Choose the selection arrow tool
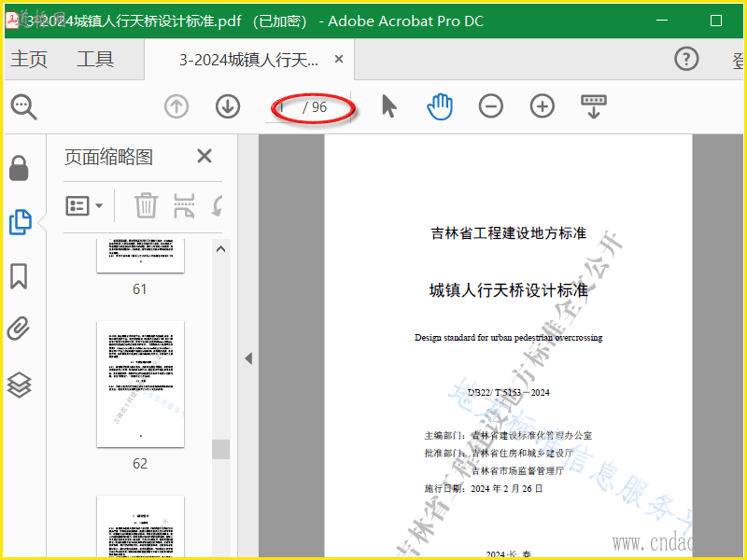The image size is (747, 560). pyautogui.click(x=389, y=106)
